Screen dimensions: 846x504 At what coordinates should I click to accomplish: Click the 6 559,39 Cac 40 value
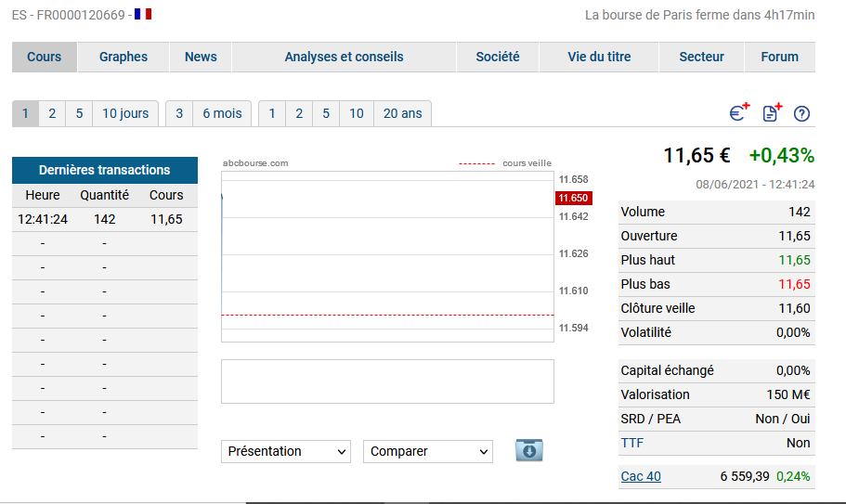pos(745,476)
